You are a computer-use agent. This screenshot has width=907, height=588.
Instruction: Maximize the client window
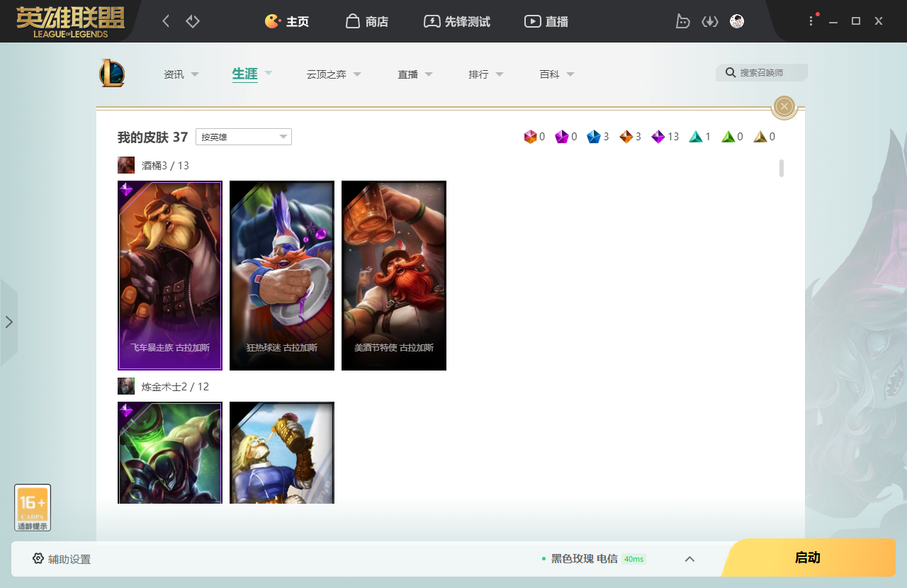pyautogui.click(x=856, y=21)
